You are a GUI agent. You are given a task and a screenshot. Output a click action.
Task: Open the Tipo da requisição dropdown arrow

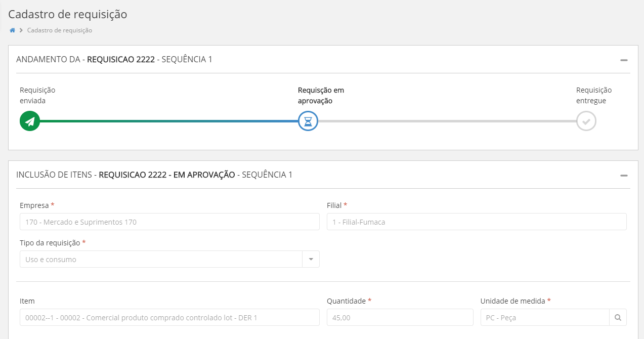[311, 260]
